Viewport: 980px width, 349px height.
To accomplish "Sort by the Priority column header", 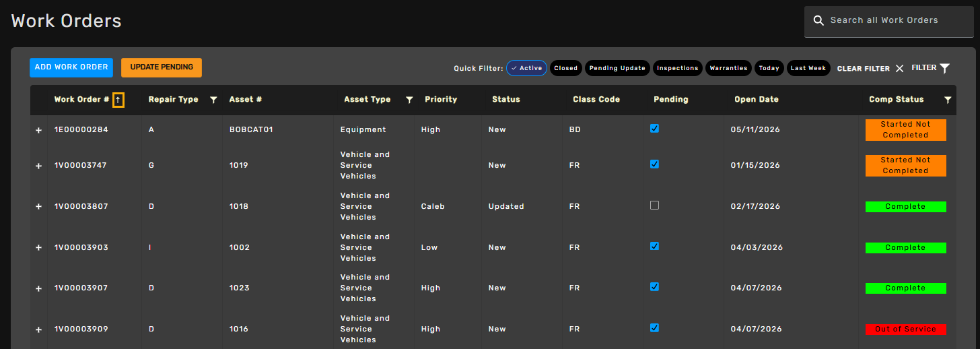I will pos(441,100).
